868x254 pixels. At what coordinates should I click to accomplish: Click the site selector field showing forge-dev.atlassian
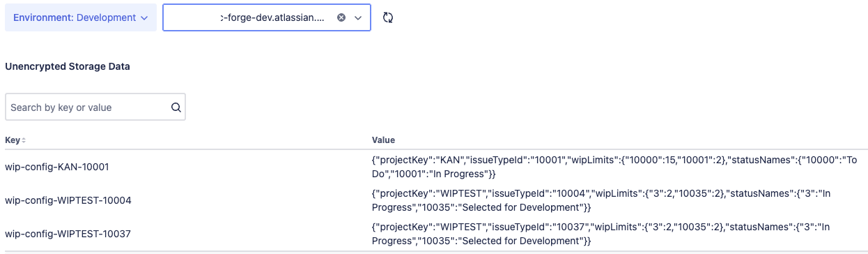coord(267,18)
